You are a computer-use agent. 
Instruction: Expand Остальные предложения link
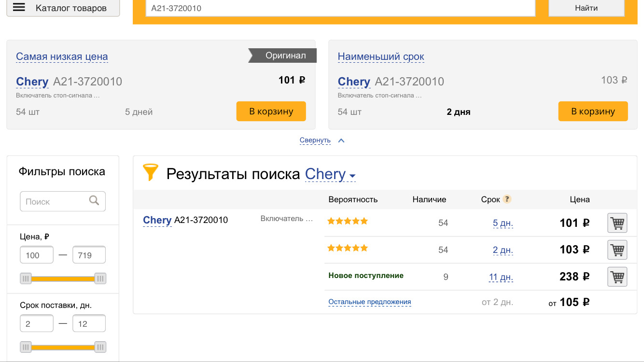(370, 302)
